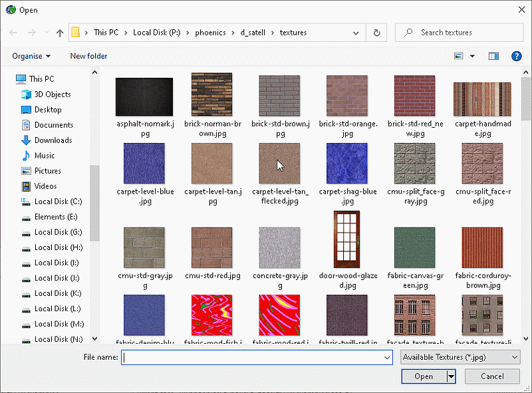Image resolution: width=532 pixels, height=393 pixels.
Task: Navigate back using the back arrow
Action: tap(13, 32)
